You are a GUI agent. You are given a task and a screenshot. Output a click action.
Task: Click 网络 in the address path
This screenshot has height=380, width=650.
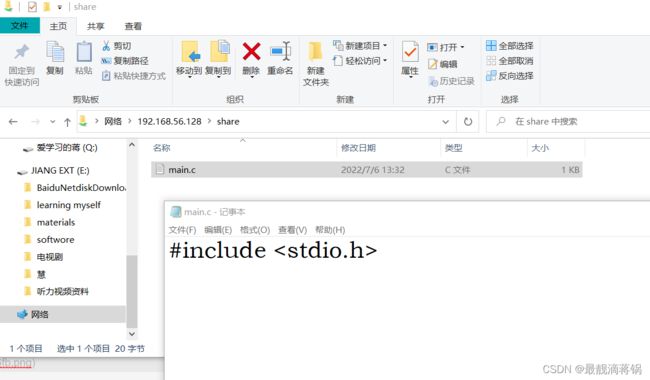(x=113, y=121)
